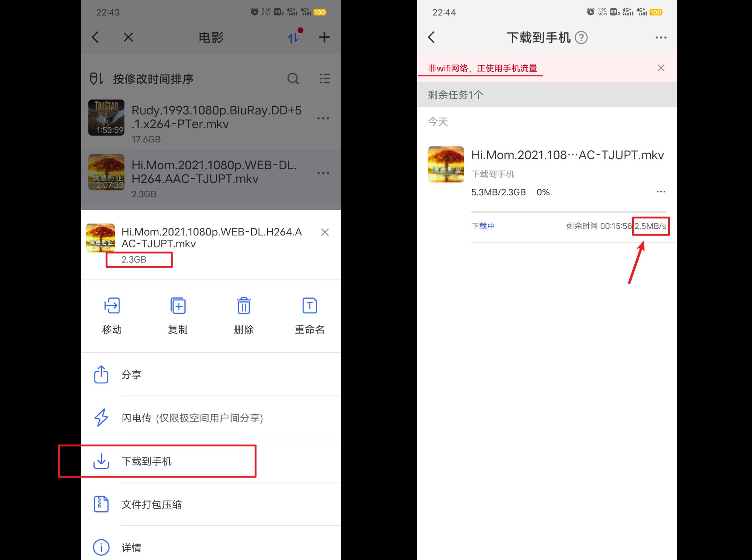
Task: Open the help icon beside 下载到手机 title
Action: pos(582,38)
